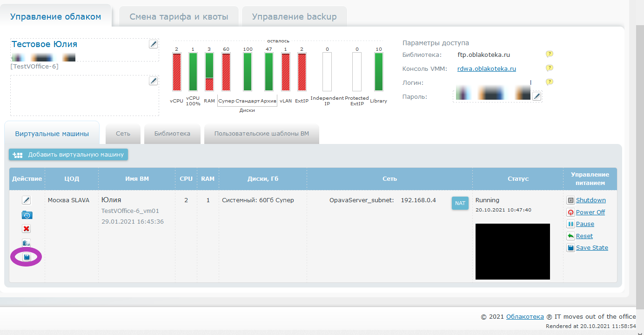The image size is (644, 335).
Task: Edit the cloud name Тестовое Юлия via pencil
Action: [x=153, y=44]
